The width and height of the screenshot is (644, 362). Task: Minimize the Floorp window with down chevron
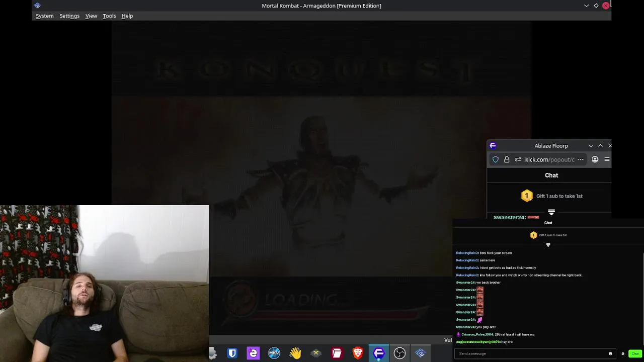click(x=591, y=145)
